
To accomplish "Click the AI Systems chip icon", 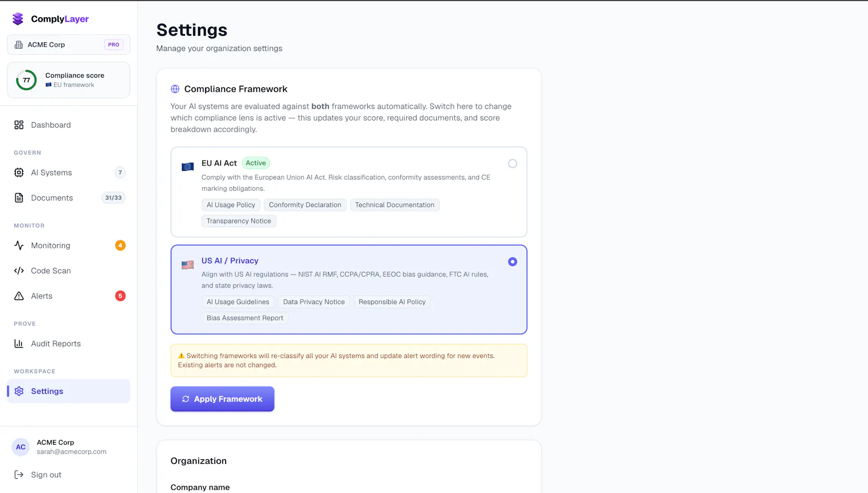I will [x=19, y=172].
